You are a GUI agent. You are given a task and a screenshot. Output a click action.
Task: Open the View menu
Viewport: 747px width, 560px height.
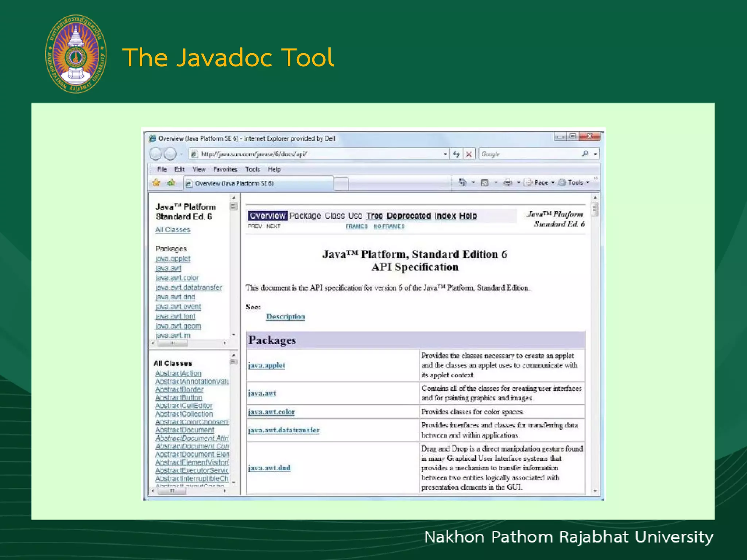click(x=199, y=169)
